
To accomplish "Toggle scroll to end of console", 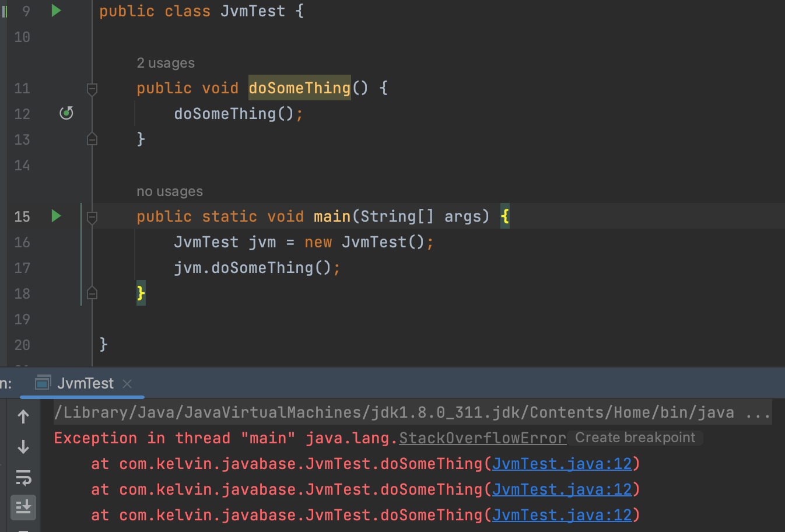I will pyautogui.click(x=23, y=507).
